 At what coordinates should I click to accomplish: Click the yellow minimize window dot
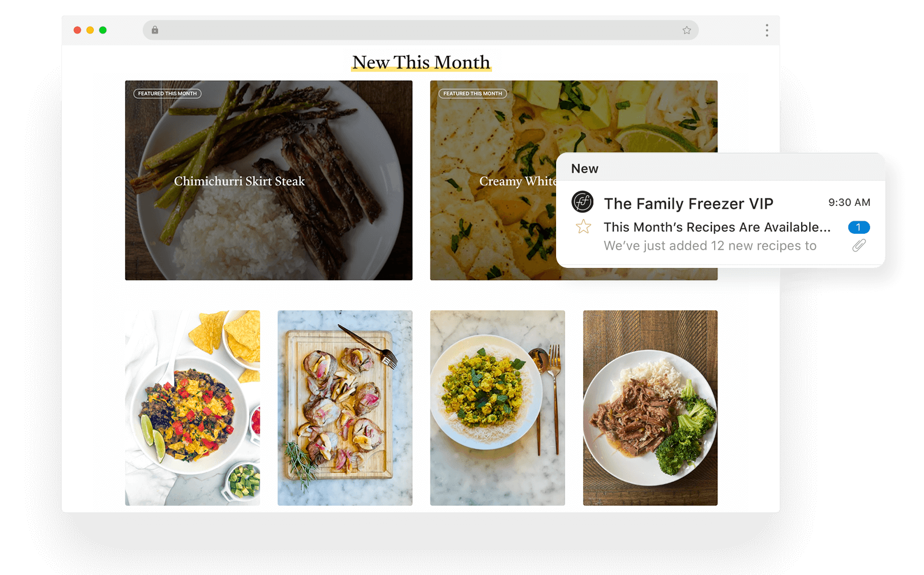(x=90, y=30)
